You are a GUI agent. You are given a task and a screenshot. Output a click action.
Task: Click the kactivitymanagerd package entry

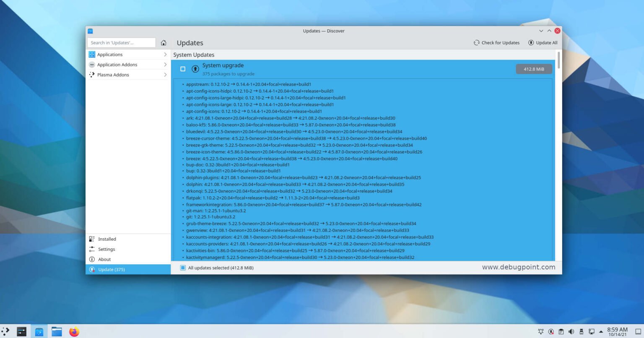tap(300, 257)
